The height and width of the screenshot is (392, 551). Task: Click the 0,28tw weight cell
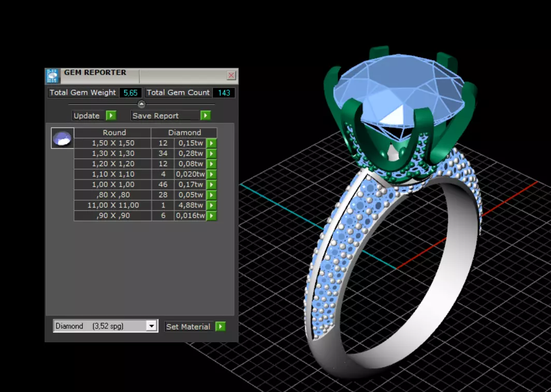pos(190,153)
